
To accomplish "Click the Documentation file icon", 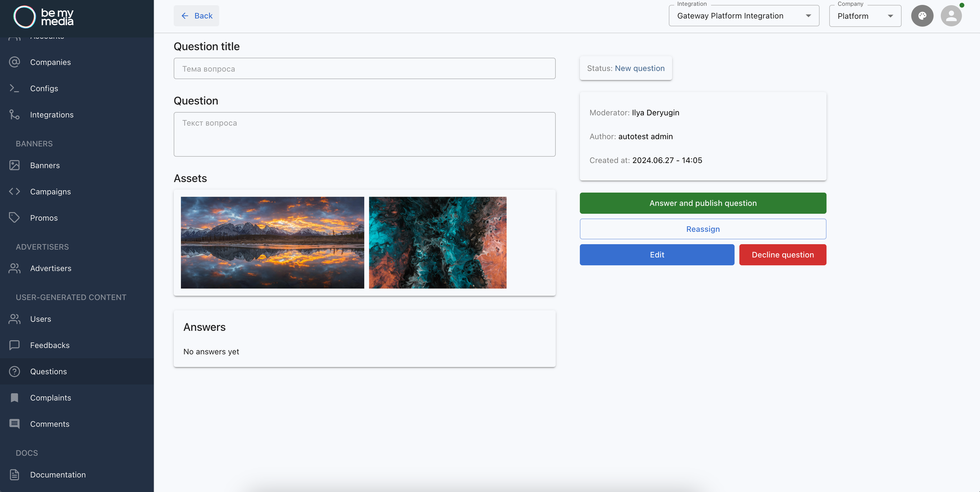I will [x=15, y=475].
